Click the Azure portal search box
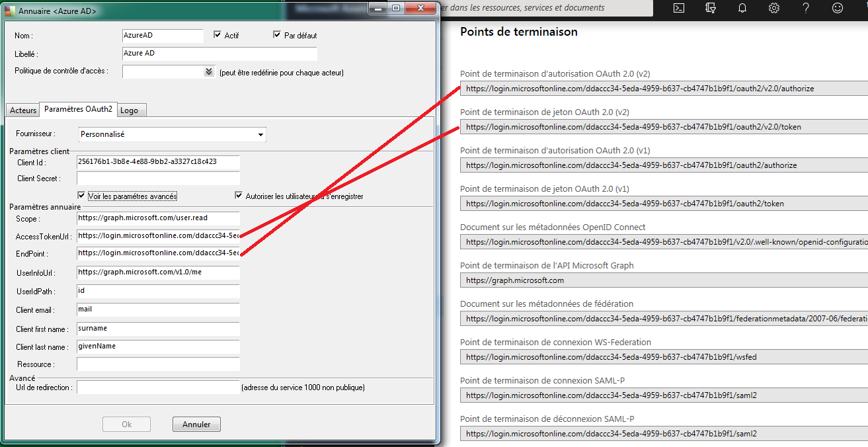The width and height of the screenshot is (868, 447). [x=546, y=8]
